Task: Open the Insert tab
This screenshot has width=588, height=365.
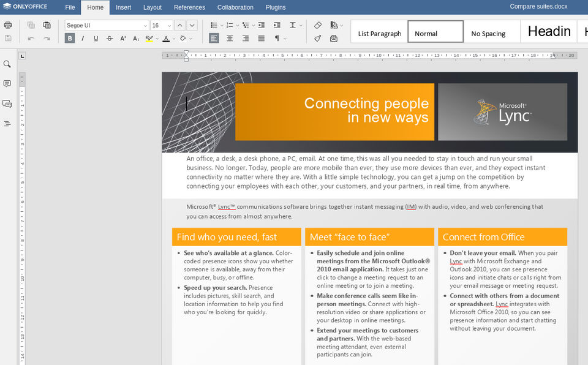Action: tap(123, 7)
